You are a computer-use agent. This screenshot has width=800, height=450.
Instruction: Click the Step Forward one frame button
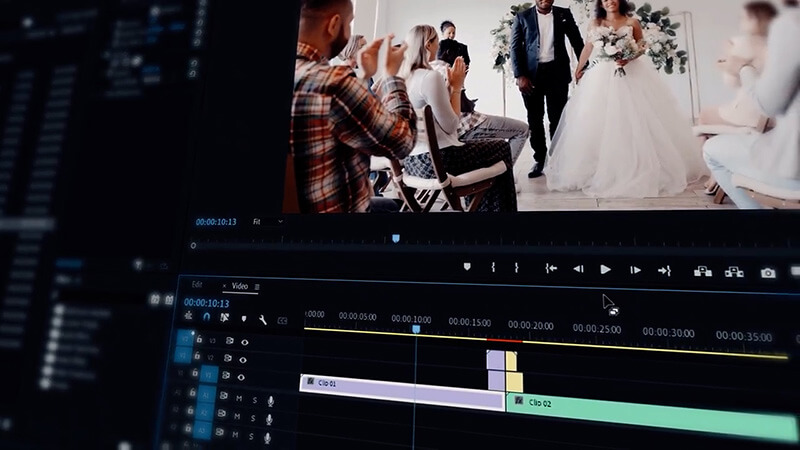click(x=635, y=270)
